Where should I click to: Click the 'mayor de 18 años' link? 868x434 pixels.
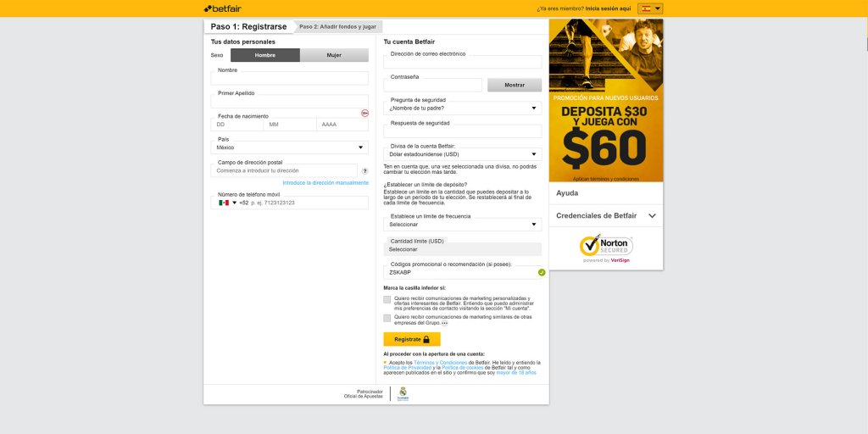point(516,373)
